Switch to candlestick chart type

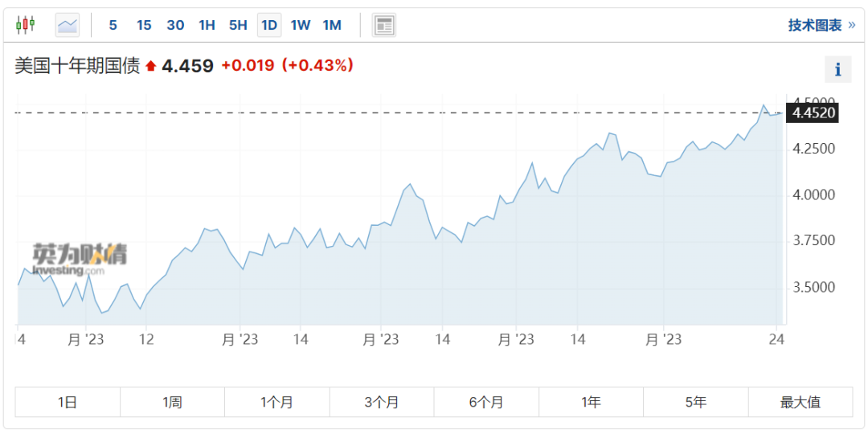click(26, 25)
